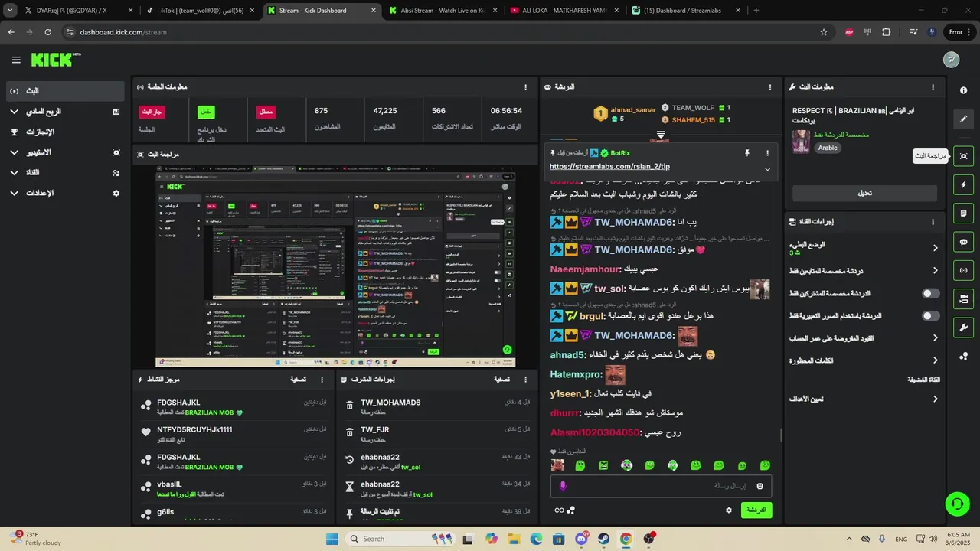
Task: Click the pencil edit icon in the right sidebar
Action: point(963,119)
